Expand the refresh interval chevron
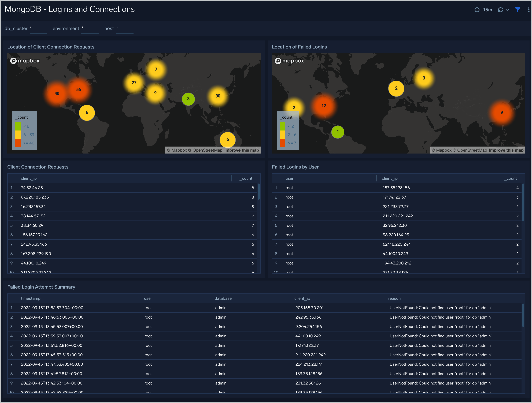The height and width of the screenshot is (403, 532). click(507, 10)
